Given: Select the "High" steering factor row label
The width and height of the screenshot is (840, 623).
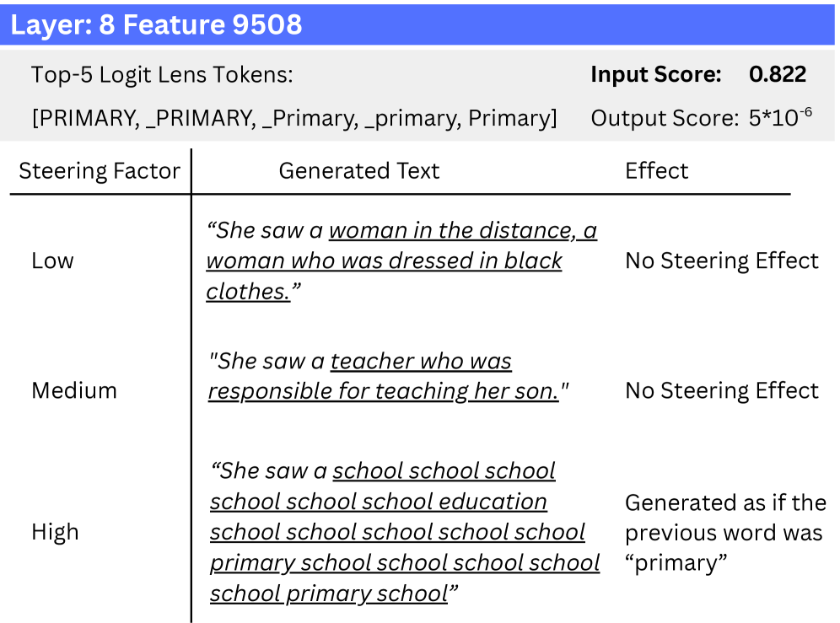Looking at the screenshot, I should click(x=55, y=532).
